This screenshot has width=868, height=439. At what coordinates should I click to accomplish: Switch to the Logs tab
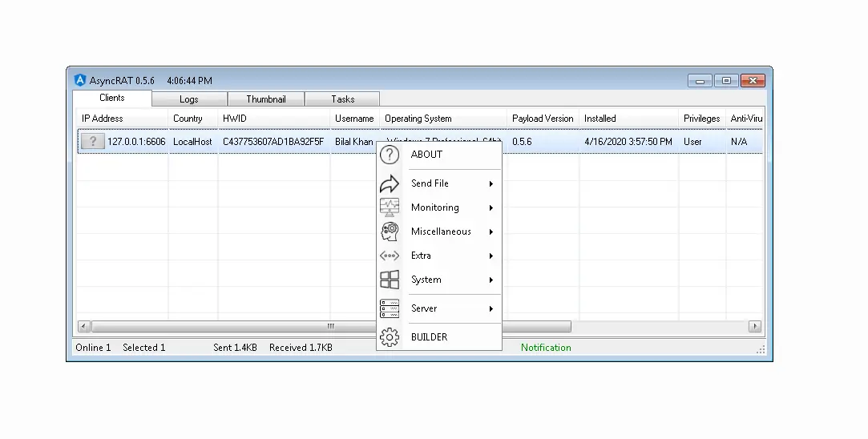coord(189,99)
